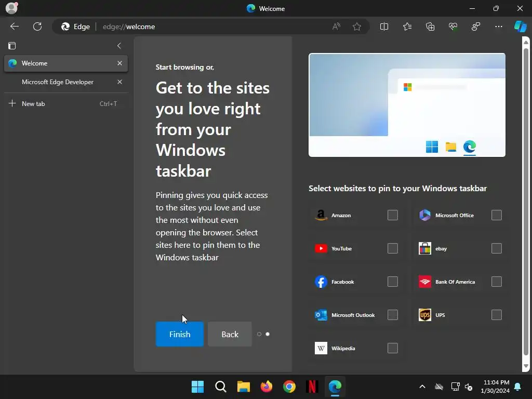
Task: Click the Finish button
Action: tap(180, 334)
